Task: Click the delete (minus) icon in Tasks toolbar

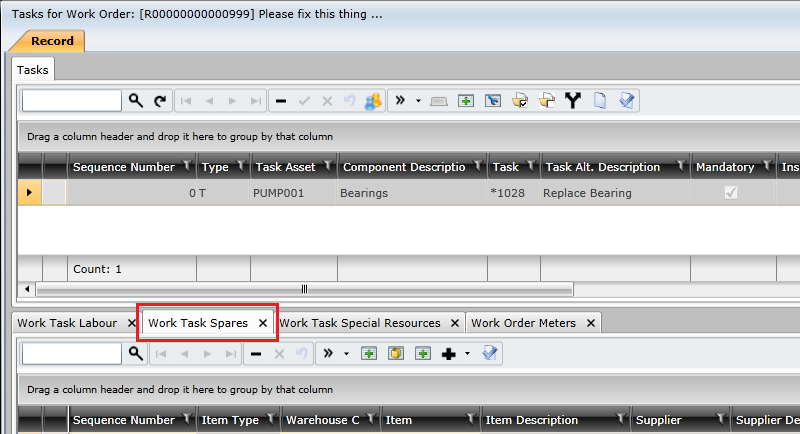Action: pos(281,101)
